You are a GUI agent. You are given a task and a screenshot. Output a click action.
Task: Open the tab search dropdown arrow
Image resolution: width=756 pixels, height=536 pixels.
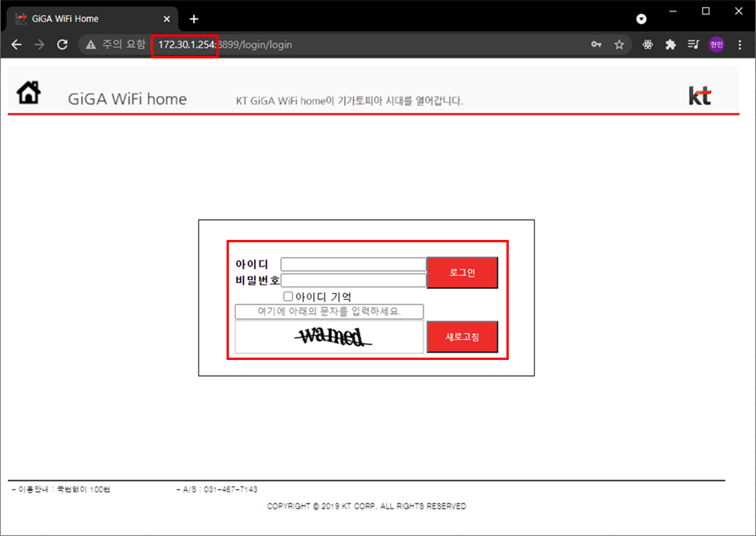[641, 19]
